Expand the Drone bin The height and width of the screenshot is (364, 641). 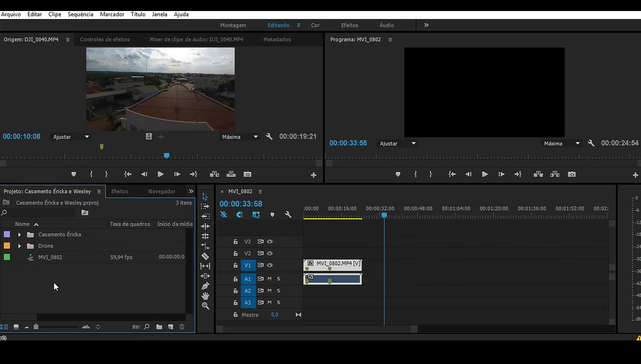20,246
